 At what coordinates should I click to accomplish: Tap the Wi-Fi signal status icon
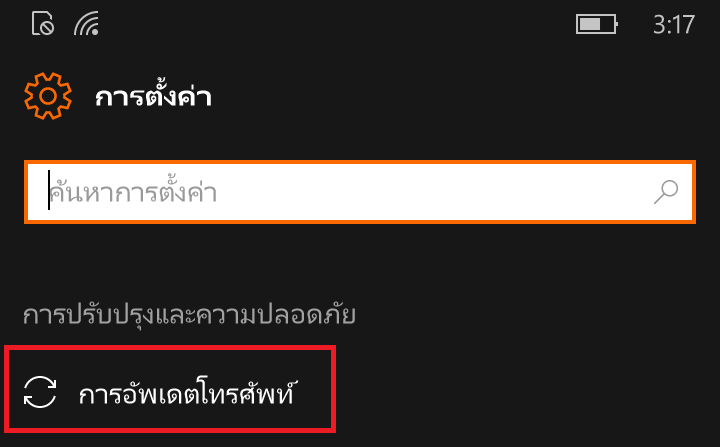pyautogui.click(x=86, y=24)
